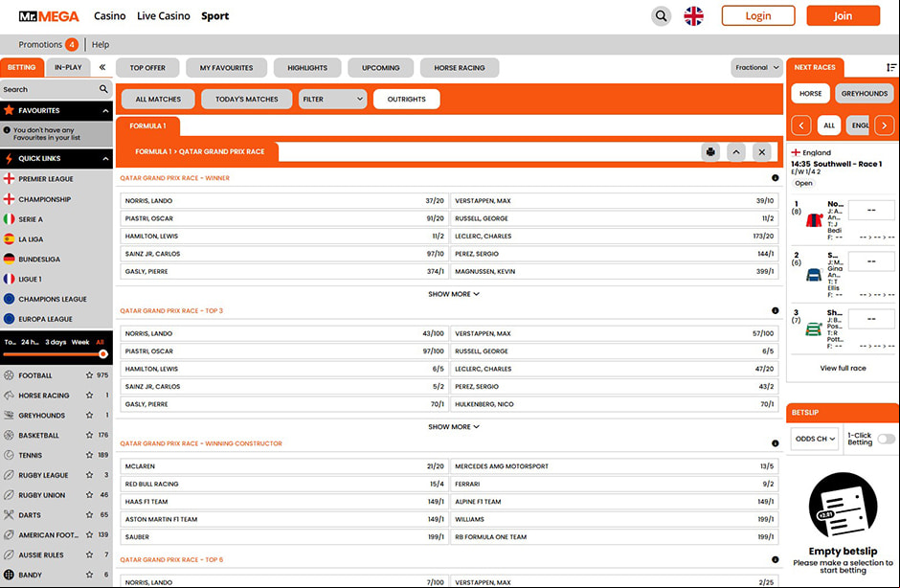Image resolution: width=900 pixels, height=588 pixels.
Task: Favourite Greyhounds with its star
Action: [89, 416]
